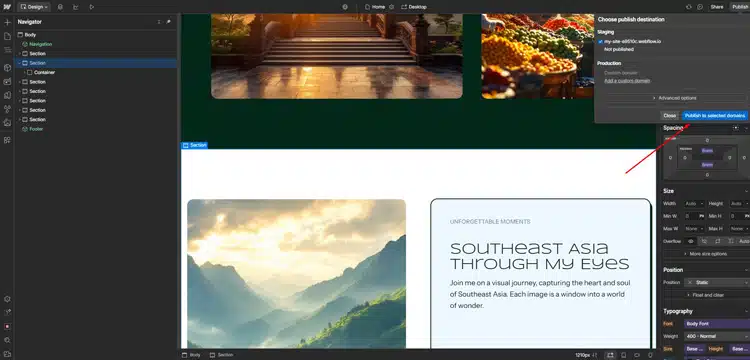Select the mobile landscape breakpoint icon
The height and width of the screenshot is (360, 750).
637,355
